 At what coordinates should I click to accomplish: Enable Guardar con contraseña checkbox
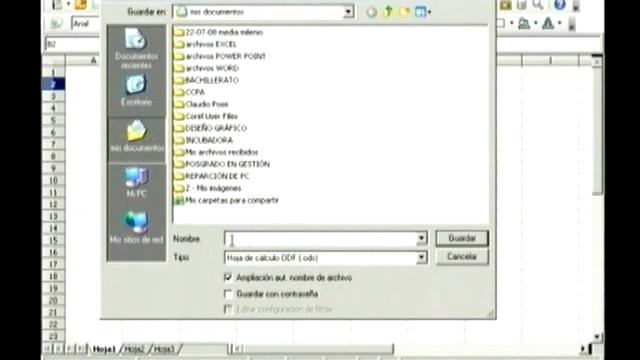coord(228,294)
